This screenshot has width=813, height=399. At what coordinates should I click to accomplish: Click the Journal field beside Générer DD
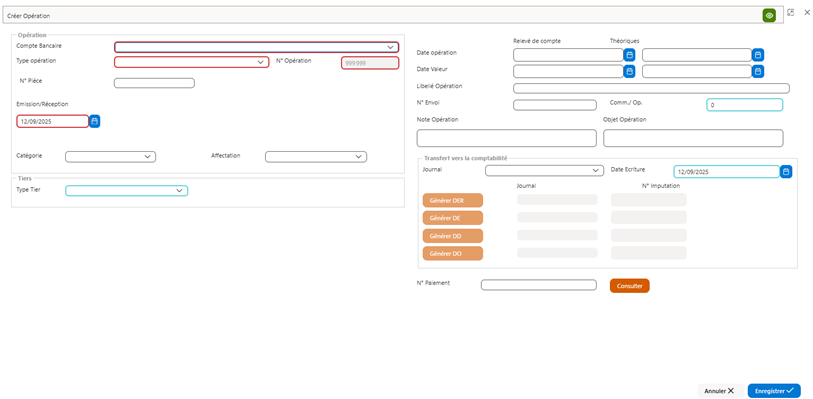(557, 235)
